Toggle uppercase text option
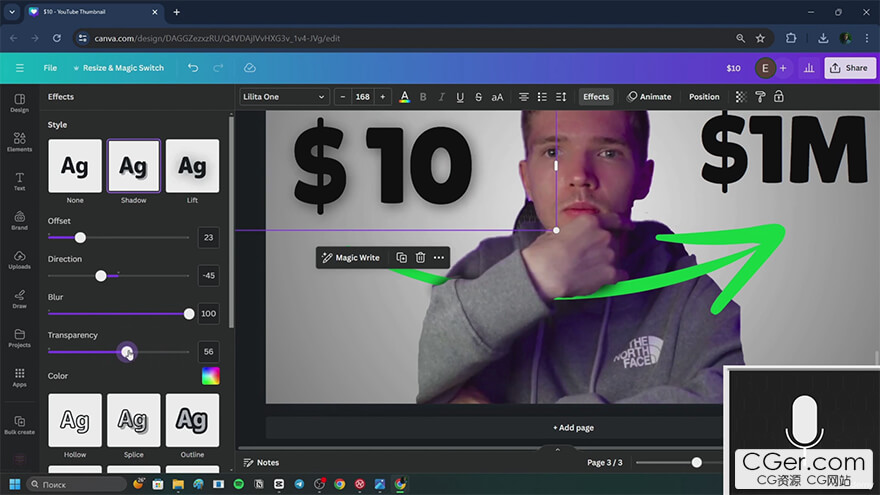 pos(497,97)
